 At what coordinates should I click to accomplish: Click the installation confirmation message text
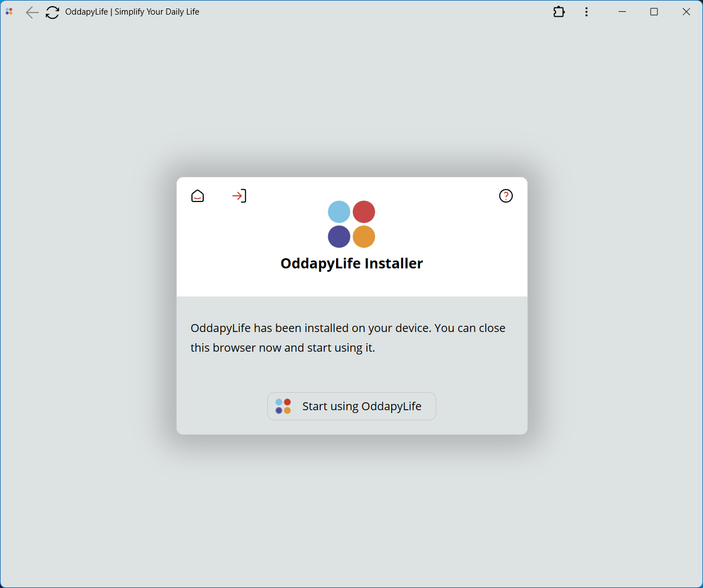[x=348, y=337]
